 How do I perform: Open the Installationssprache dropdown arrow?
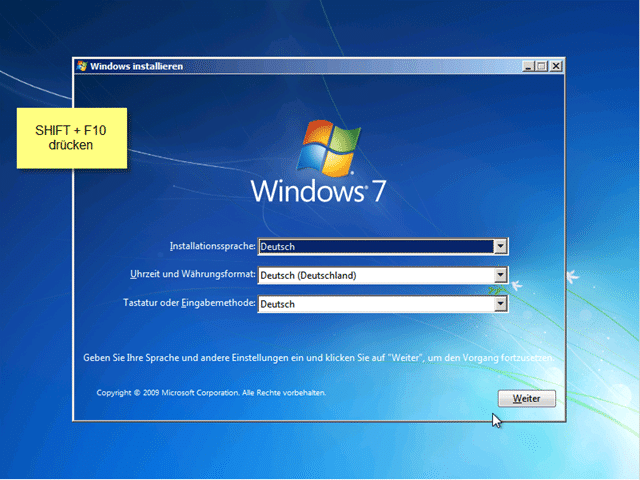(500, 246)
